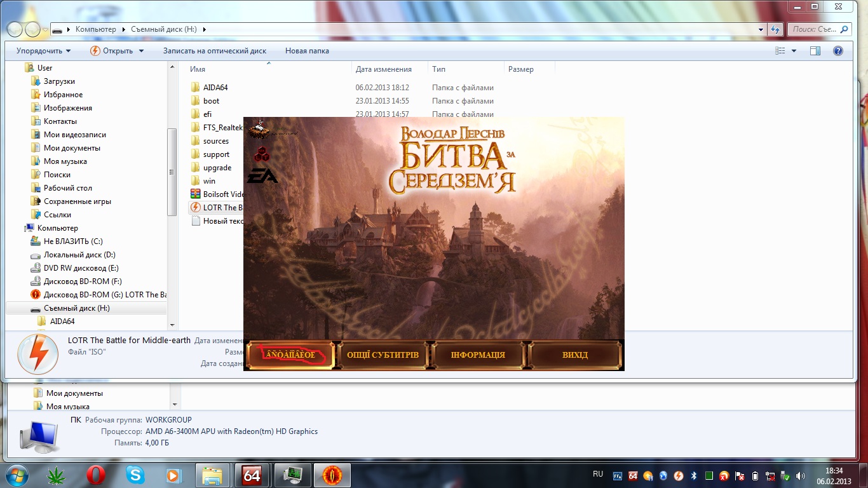Select the upgrade folder in file list
Image resolution: width=868 pixels, height=488 pixels.
pyautogui.click(x=217, y=168)
